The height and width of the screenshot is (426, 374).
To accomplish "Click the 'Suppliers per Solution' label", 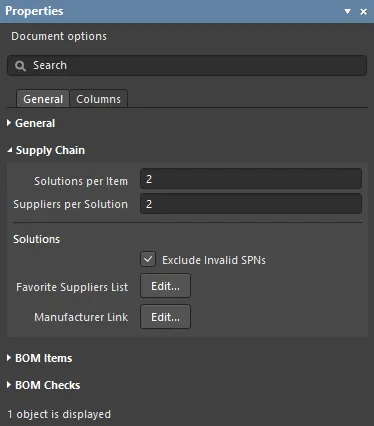I will pos(70,204).
